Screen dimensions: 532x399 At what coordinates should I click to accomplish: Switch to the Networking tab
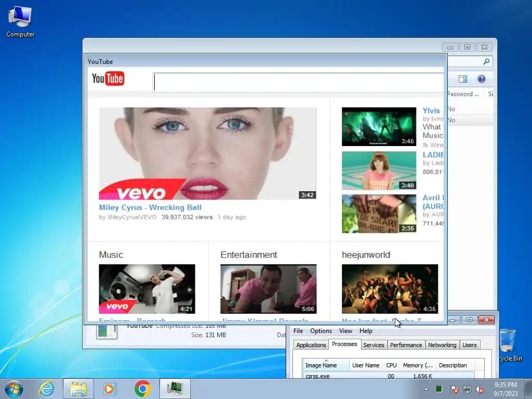coord(442,345)
